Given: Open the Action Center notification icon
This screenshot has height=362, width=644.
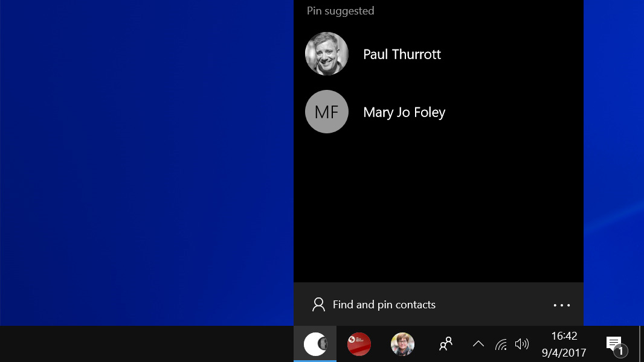Looking at the screenshot, I should pos(613,343).
